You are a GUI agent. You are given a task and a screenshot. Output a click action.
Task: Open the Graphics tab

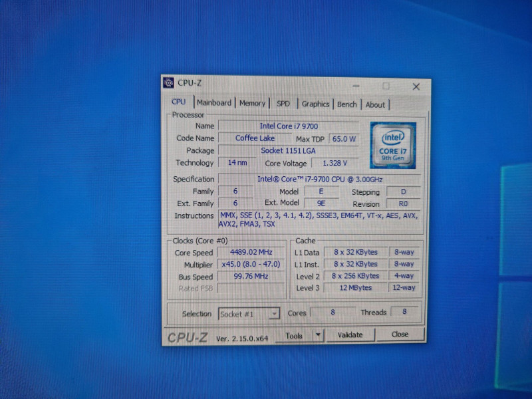coord(315,104)
